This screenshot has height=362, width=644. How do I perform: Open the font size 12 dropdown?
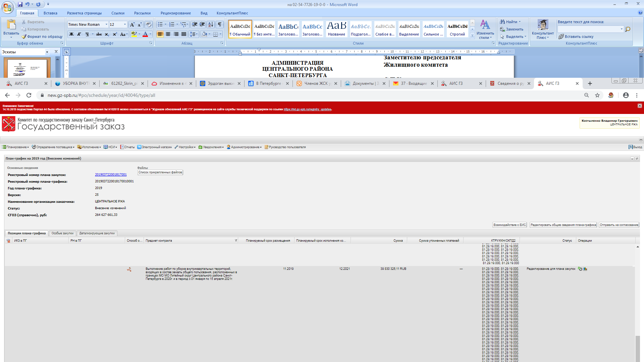(x=125, y=24)
